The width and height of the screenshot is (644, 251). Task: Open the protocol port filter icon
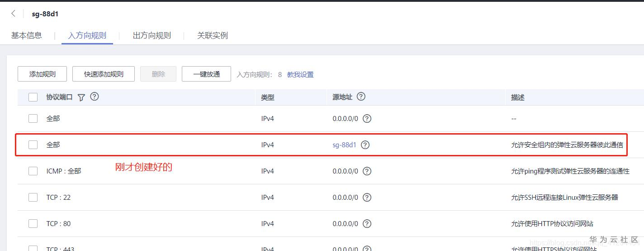[81, 97]
